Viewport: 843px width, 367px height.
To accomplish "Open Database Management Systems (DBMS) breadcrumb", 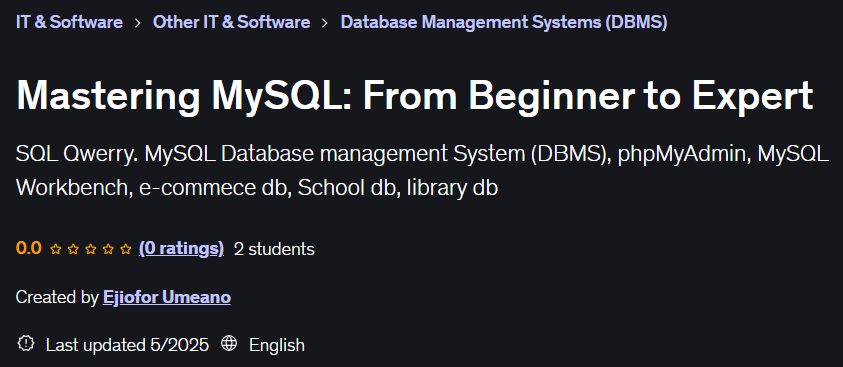I will (x=504, y=23).
